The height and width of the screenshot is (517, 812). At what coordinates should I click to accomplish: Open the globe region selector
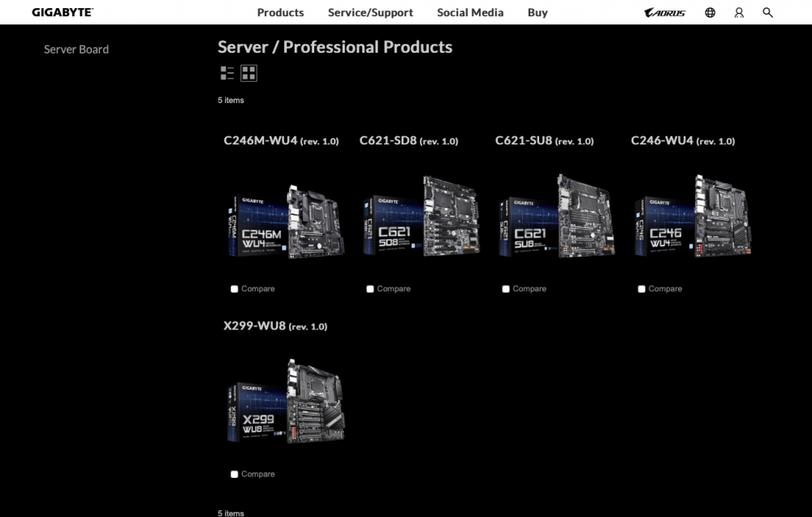pyautogui.click(x=710, y=12)
